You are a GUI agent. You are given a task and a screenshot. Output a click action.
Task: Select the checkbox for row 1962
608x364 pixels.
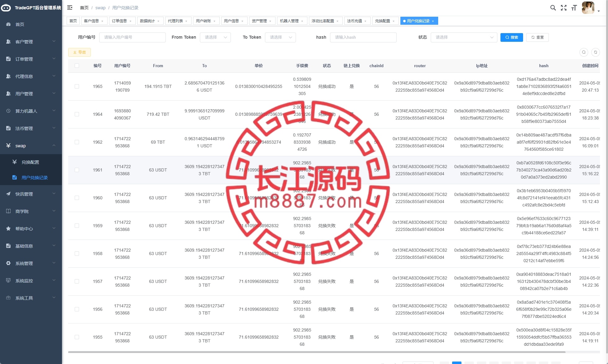click(x=77, y=142)
